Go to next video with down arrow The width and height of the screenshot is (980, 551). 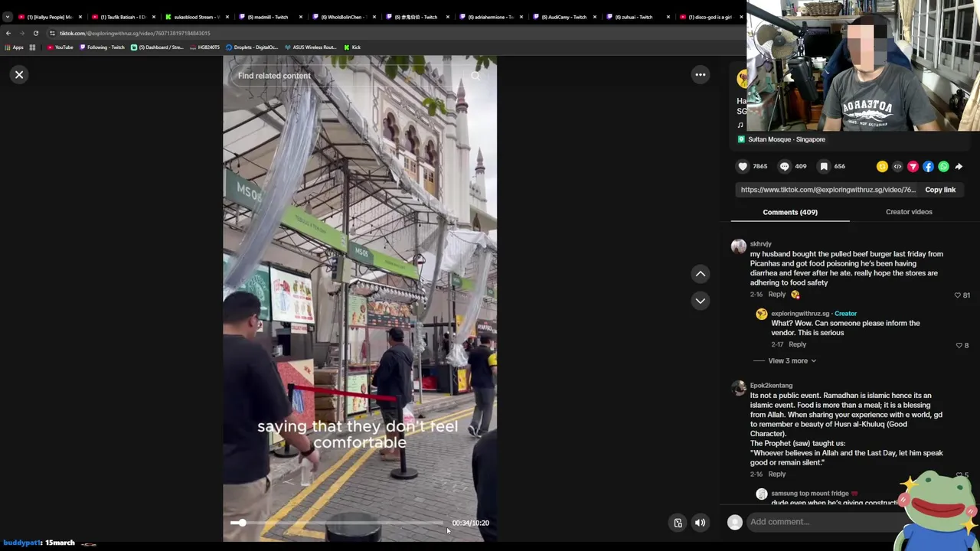tap(700, 301)
